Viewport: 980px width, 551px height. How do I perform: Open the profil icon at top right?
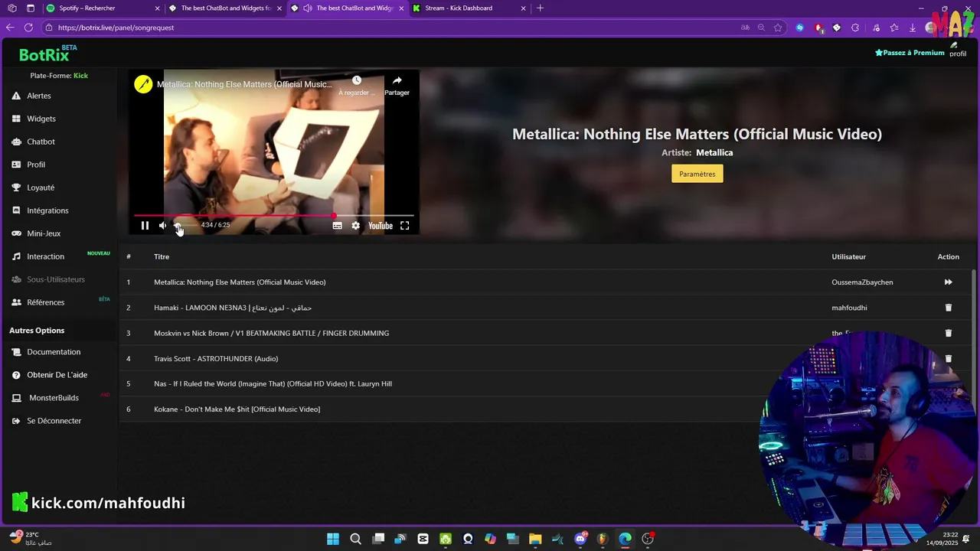pos(958,50)
